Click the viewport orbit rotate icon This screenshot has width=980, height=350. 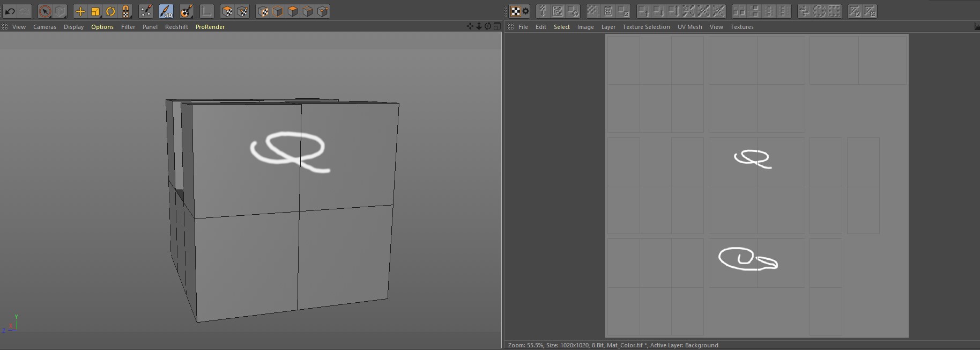click(488, 26)
